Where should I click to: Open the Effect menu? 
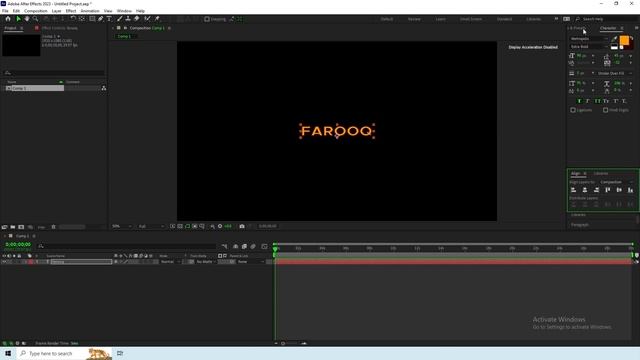point(71,11)
